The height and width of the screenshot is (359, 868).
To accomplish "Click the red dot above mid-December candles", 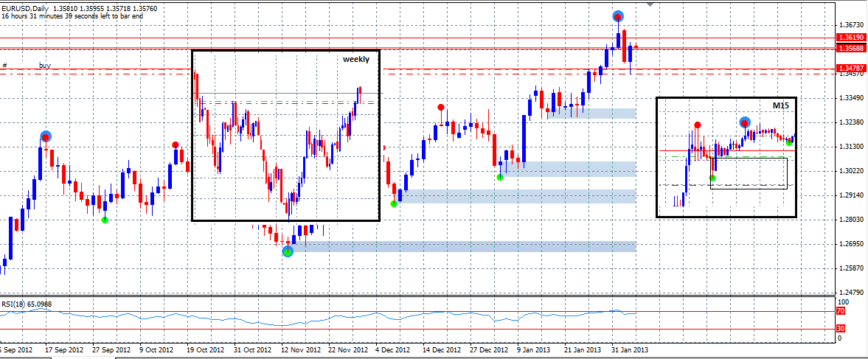I will pos(441,108).
